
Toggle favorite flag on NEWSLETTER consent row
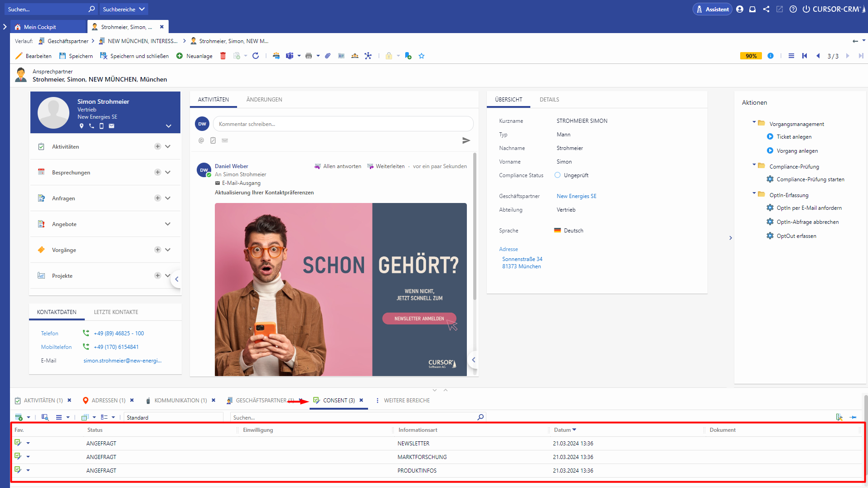pyautogui.click(x=18, y=443)
